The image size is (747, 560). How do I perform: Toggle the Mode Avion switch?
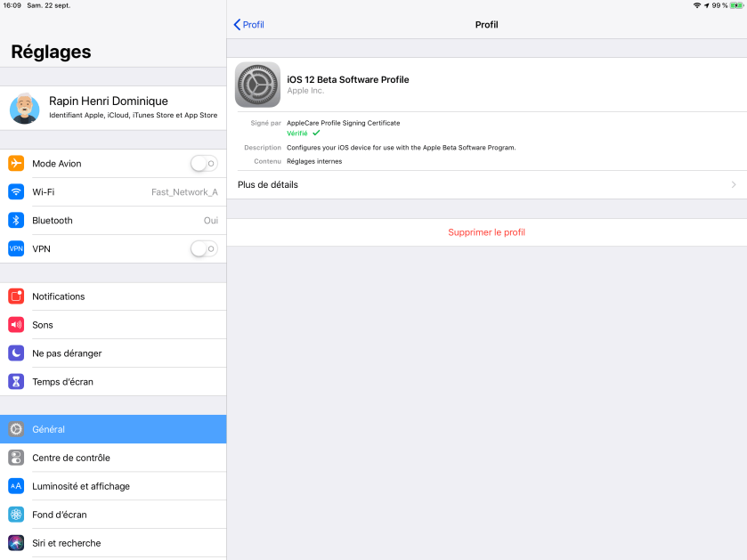coord(204,163)
